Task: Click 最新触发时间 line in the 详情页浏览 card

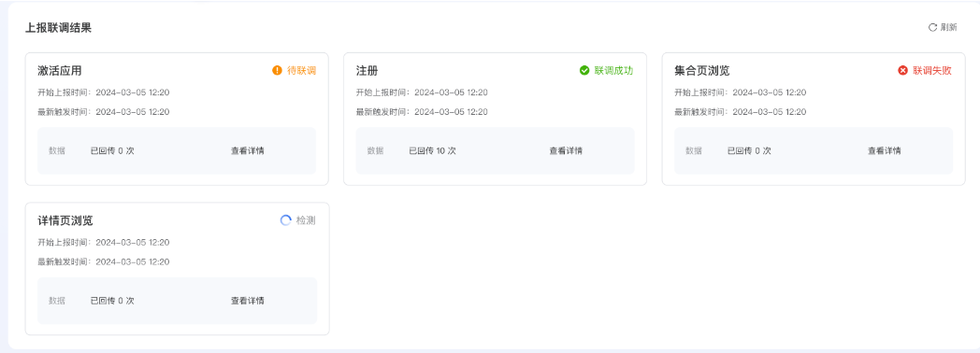Action: 104,261
